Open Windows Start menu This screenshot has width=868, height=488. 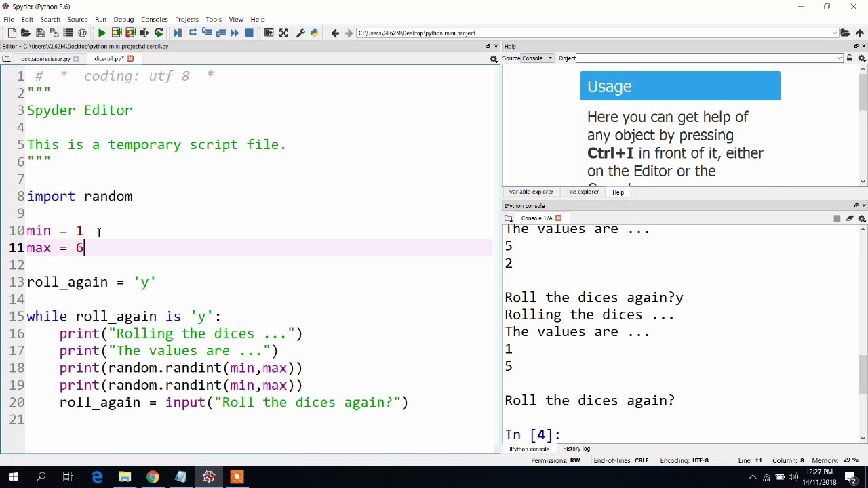[x=14, y=477]
